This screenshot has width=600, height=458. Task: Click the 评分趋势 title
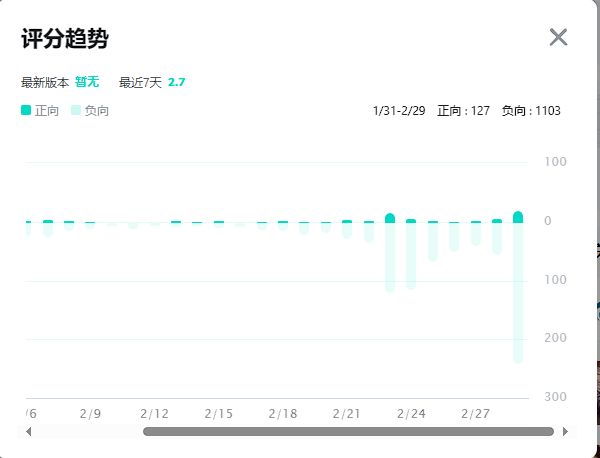point(65,38)
